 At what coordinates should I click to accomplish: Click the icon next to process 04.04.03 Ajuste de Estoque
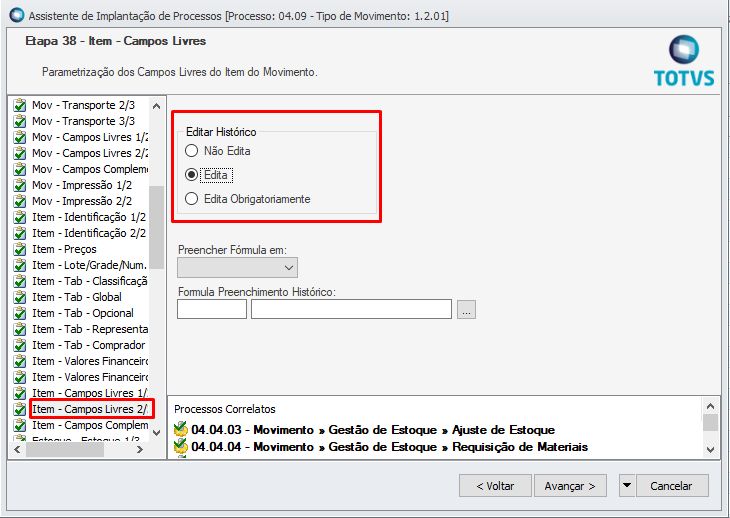coord(181,429)
